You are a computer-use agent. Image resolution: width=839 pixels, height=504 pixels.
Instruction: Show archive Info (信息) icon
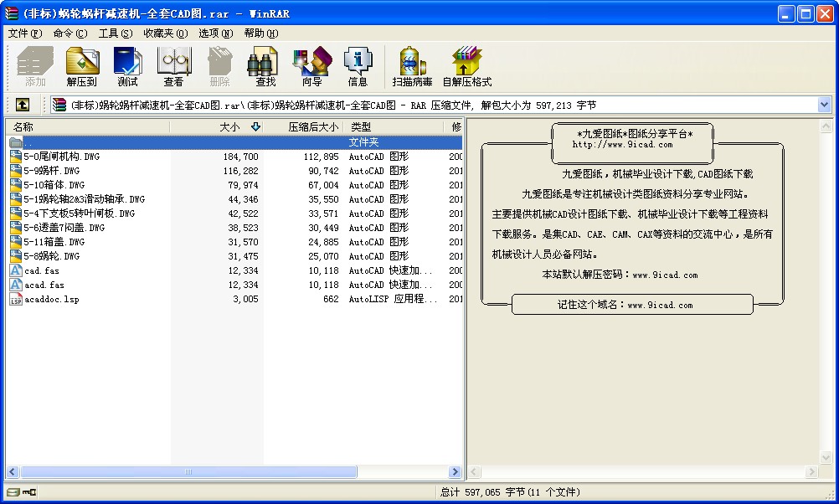[358, 67]
